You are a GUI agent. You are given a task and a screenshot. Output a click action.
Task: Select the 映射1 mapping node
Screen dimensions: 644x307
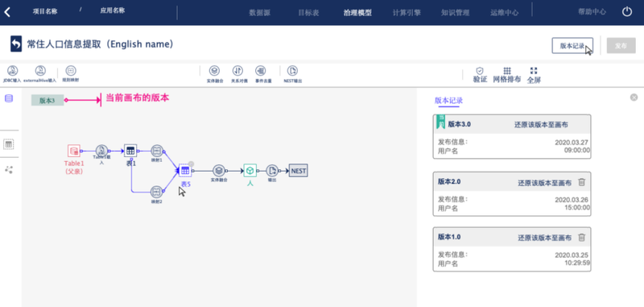pos(157,151)
